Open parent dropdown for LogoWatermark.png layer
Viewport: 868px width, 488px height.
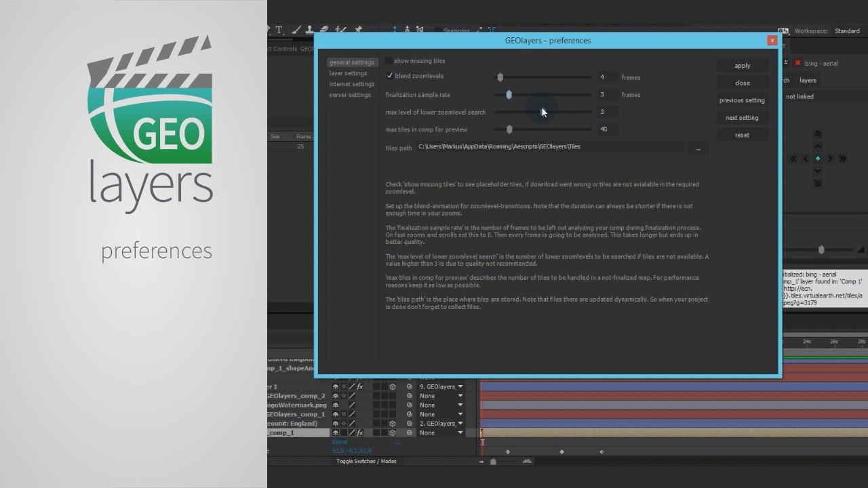pos(441,405)
